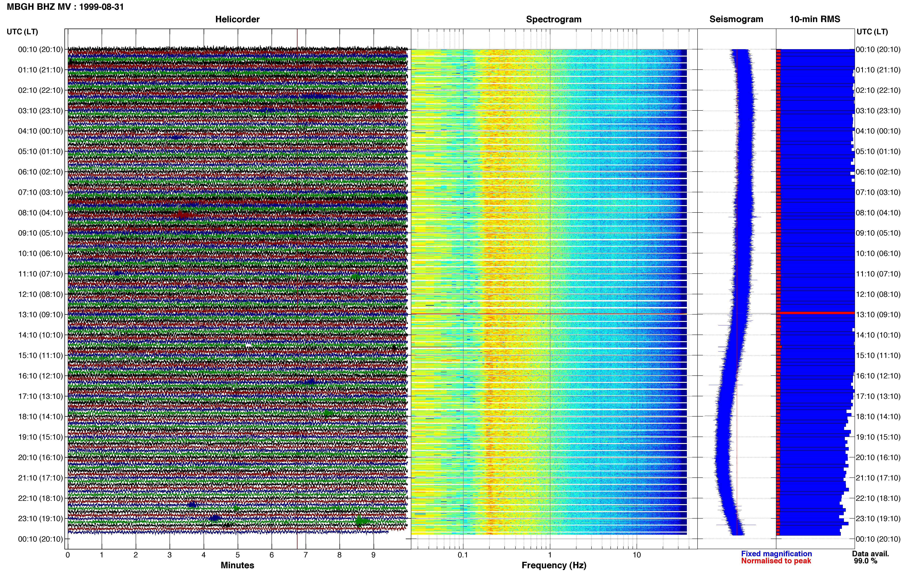Click the left UTC (LT) axis header
This screenshot has width=924, height=578.
pyautogui.click(x=22, y=32)
